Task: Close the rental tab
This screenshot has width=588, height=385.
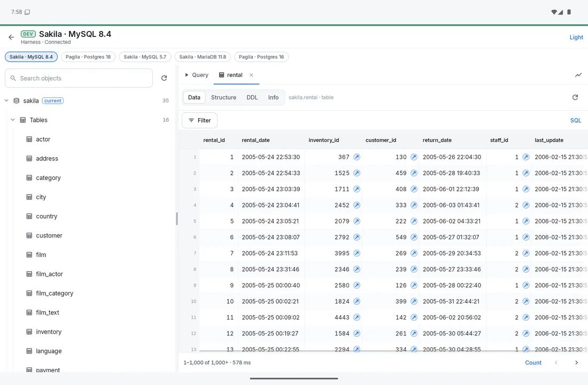Action: point(251,75)
